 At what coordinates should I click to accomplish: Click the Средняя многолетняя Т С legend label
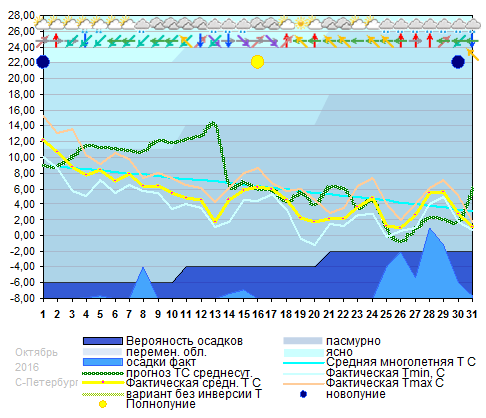click(401, 362)
